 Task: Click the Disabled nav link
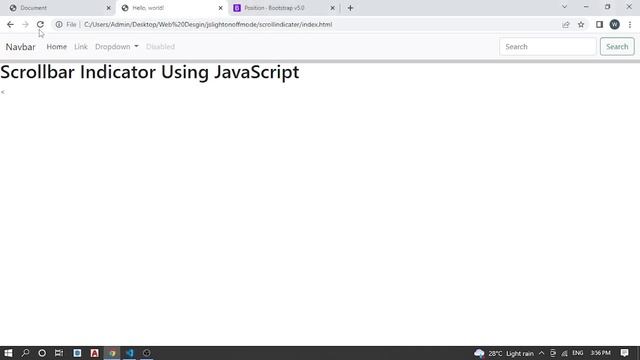point(160,47)
